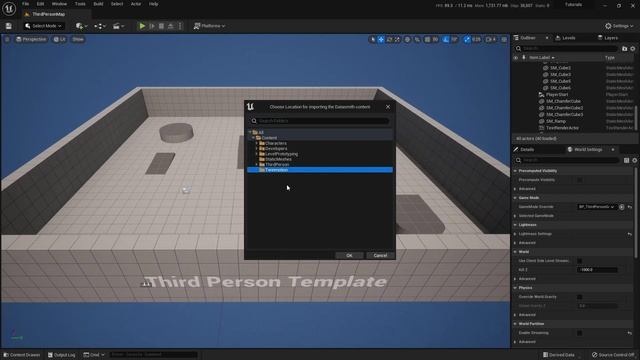Toggle the Enable Streaming checkbox

point(580,333)
